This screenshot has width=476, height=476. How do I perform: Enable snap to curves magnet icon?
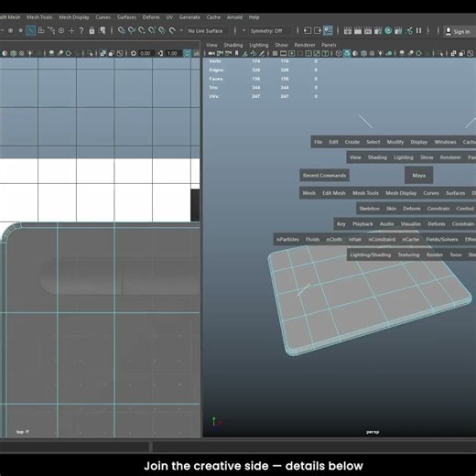[x=132, y=30]
